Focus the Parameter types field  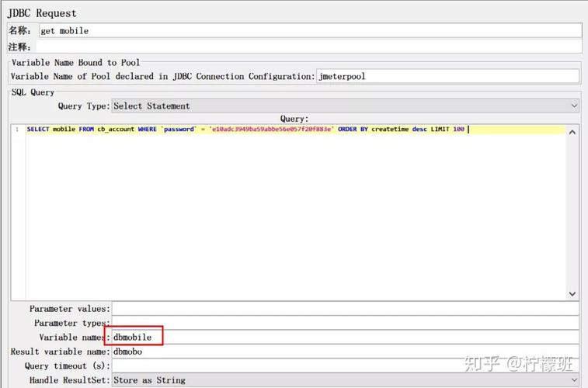click(346, 323)
